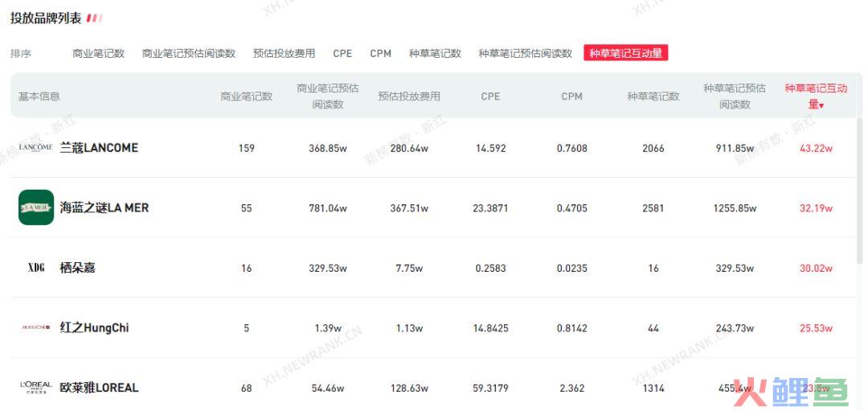This screenshot has height=411, width=868.
Task: Click LANCOME's 911.85w reads value
Action: (735, 149)
